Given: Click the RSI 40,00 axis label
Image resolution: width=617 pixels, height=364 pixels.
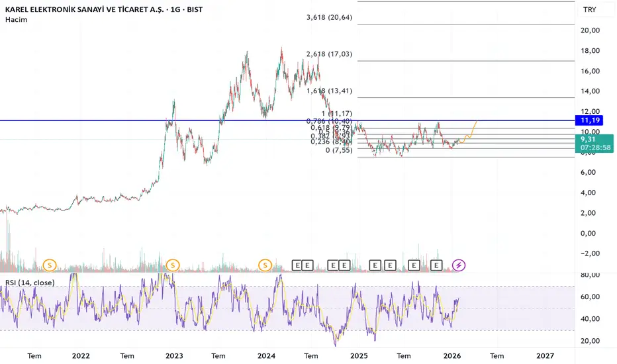Looking at the screenshot, I should click(x=591, y=319).
